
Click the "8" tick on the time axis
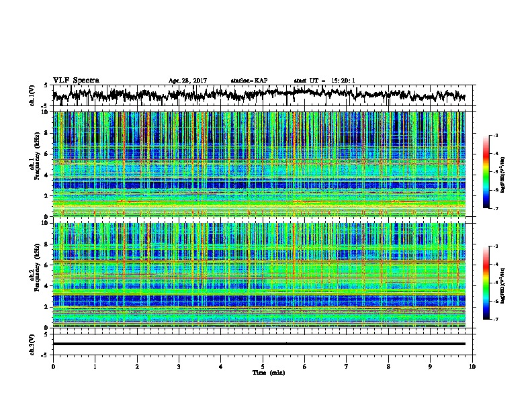388,367
